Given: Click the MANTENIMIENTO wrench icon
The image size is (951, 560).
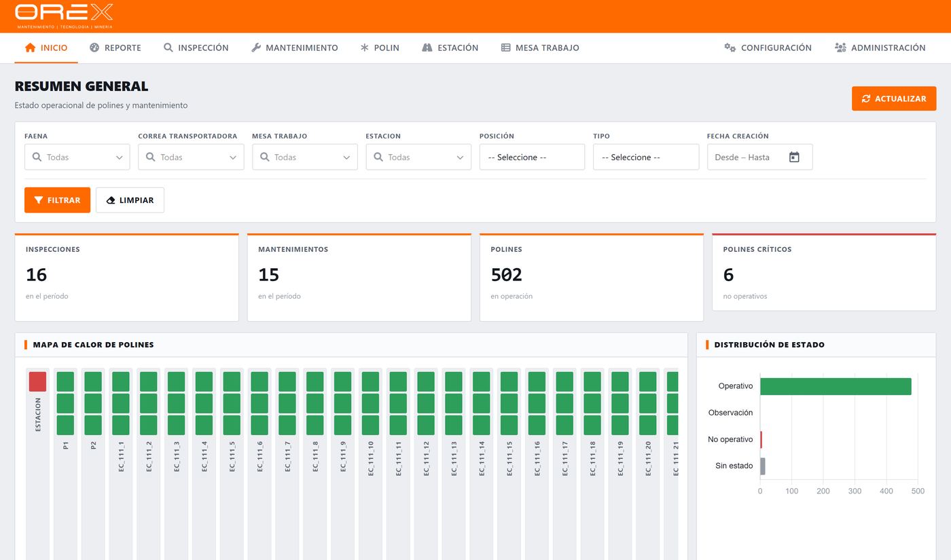Looking at the screenshot, I should tap(256, 48).
